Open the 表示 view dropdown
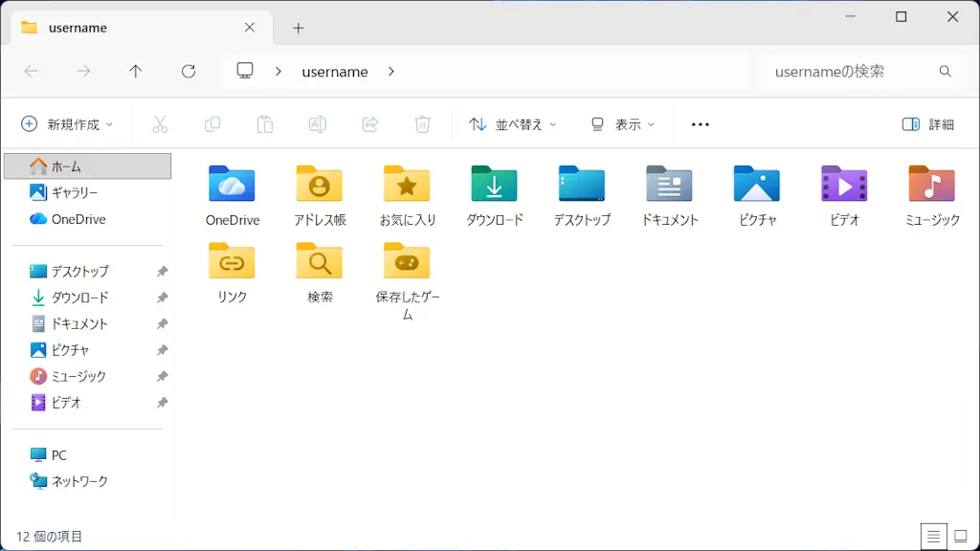Image resolution: width=980 pixels, height=551 pixels. pos(623,124)
